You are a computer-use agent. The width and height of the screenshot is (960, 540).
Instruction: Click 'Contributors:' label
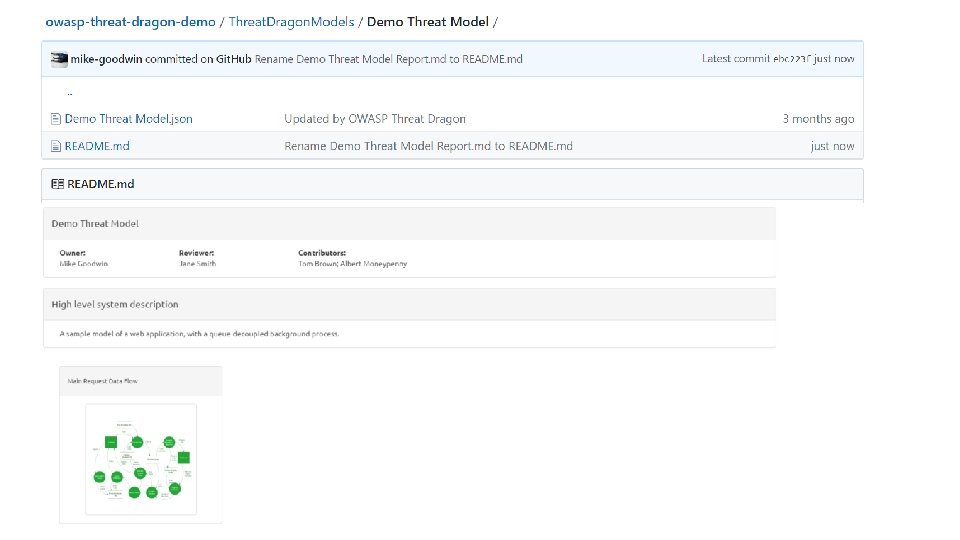coord(322,253)
